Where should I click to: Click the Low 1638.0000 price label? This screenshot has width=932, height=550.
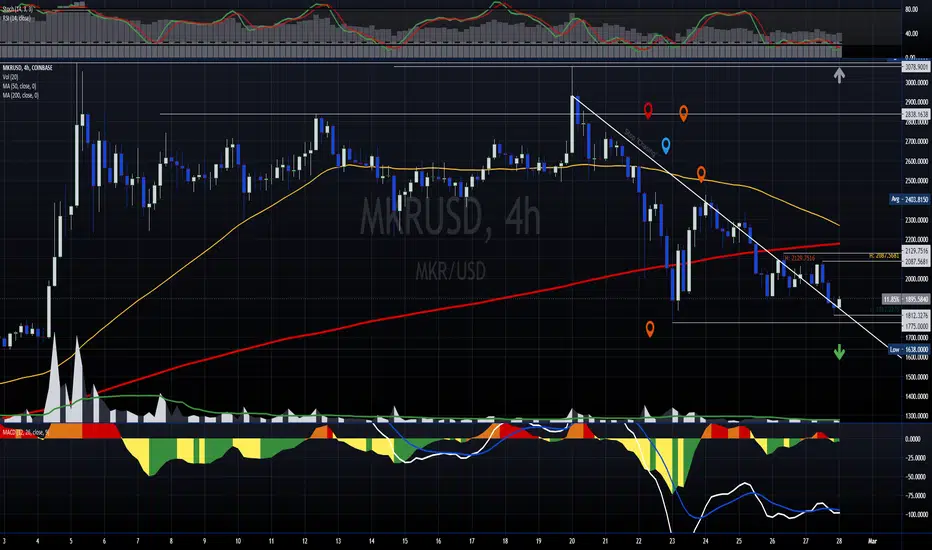point(909,350)
